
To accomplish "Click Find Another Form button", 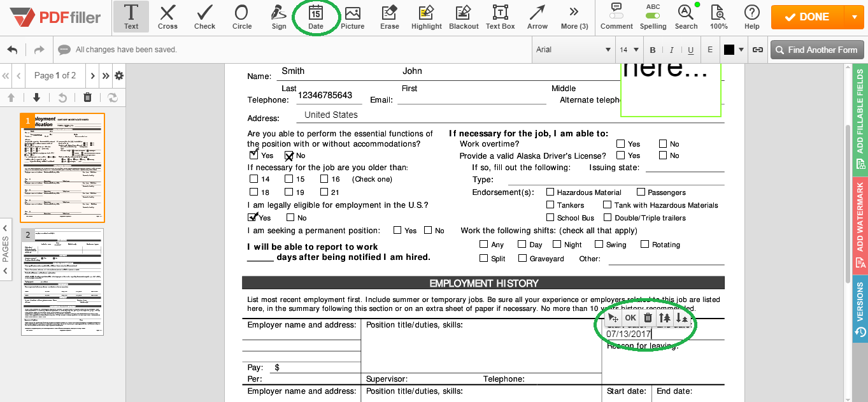I will [x=817, y=50].
